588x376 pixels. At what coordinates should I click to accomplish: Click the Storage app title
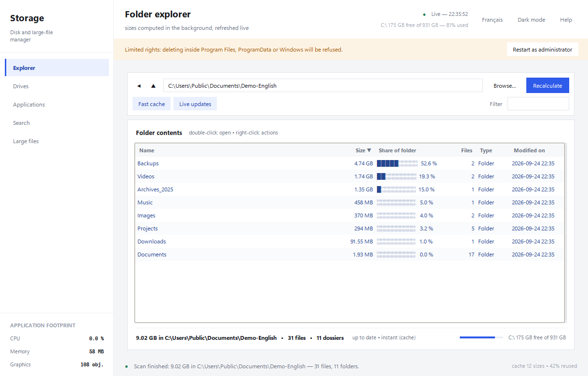point(27,18)
